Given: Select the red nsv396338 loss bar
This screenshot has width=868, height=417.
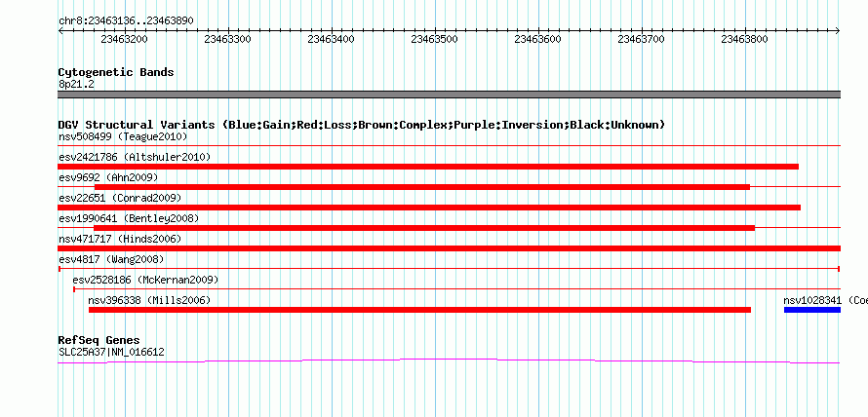Looking at the screenshot, I should [419, 310].
